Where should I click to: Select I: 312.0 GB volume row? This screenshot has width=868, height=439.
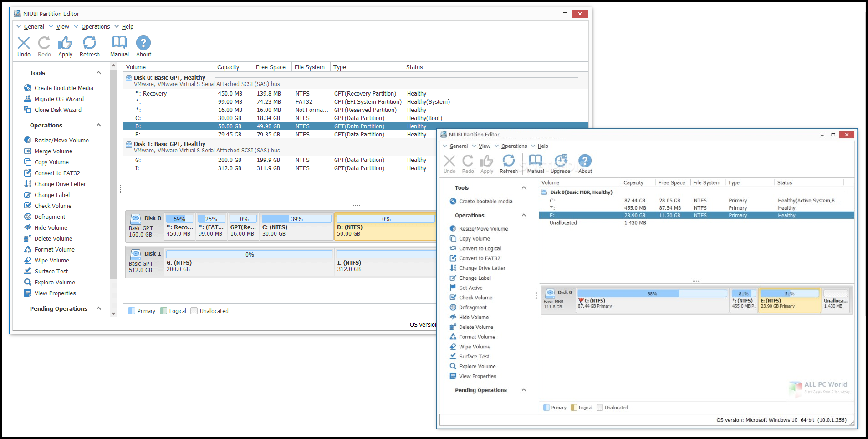(280, 168)
